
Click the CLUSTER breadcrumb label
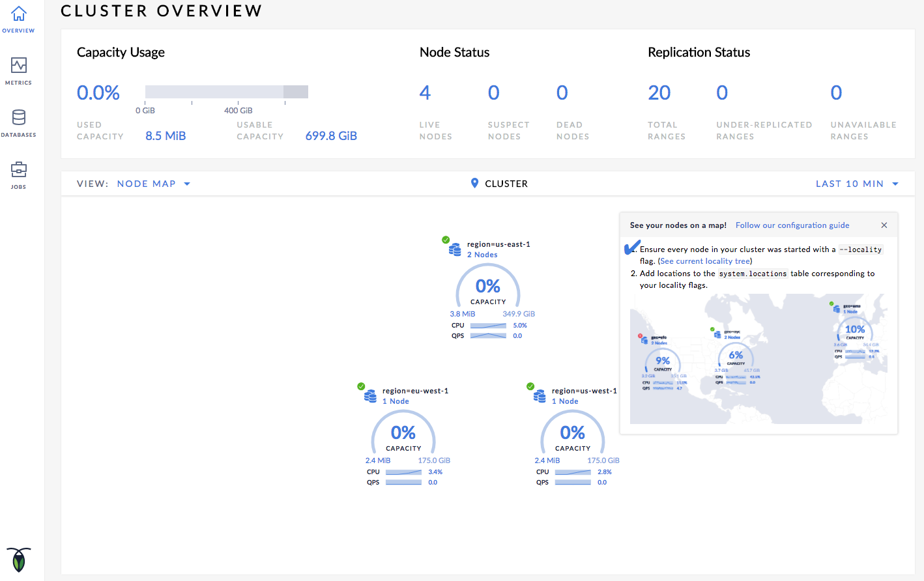click(x=507, y=183)
